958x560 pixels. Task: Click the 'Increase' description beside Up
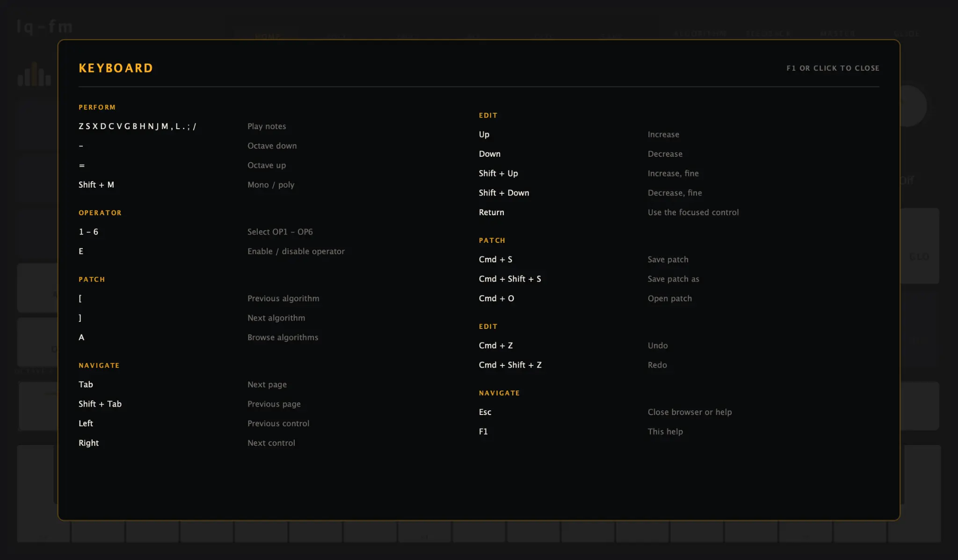(x=663, y=135)
